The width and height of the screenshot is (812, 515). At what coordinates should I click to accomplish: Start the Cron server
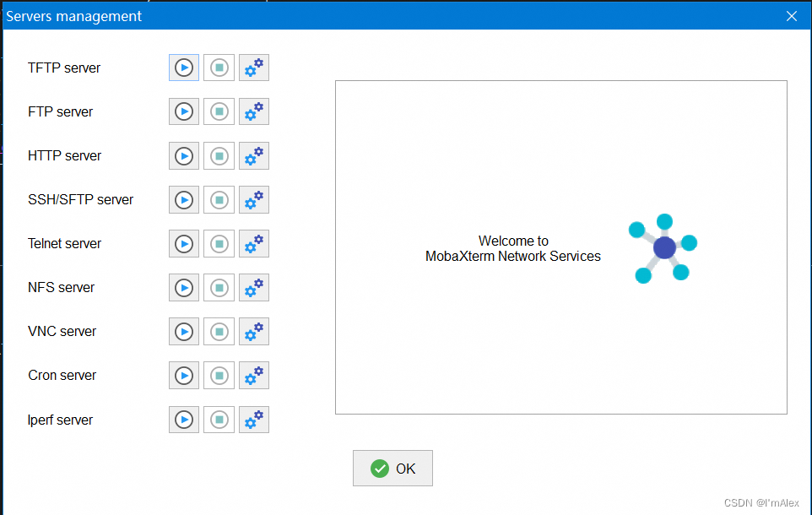point(184,375)
